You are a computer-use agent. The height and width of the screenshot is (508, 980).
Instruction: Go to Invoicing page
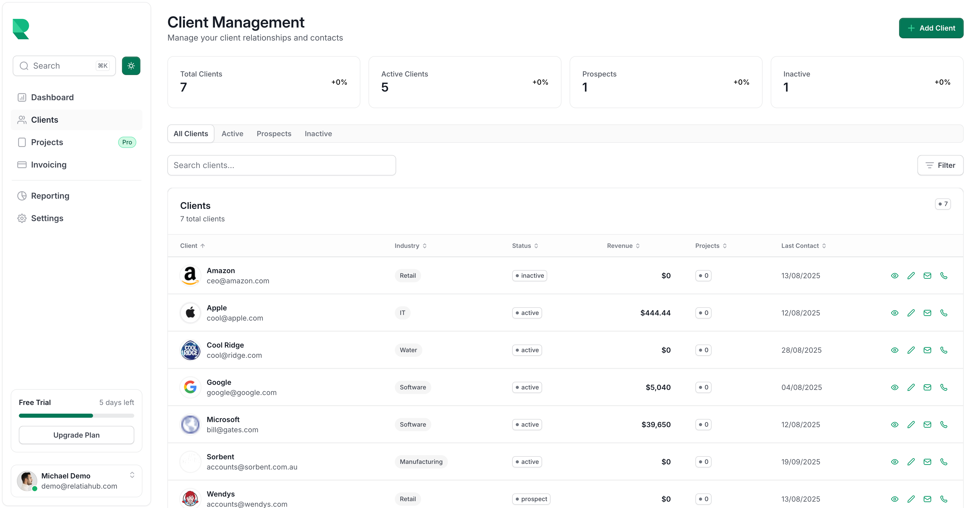click(x=77, y=165)
